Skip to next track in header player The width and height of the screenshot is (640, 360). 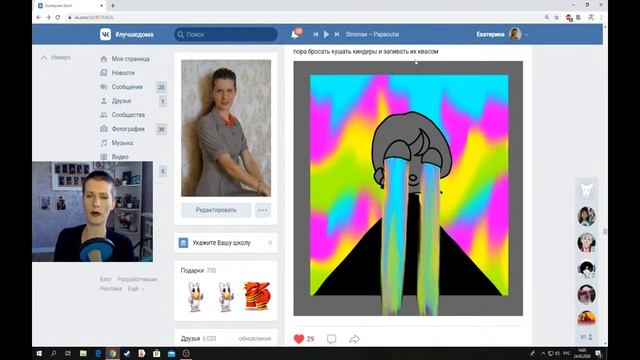[337, 34]
